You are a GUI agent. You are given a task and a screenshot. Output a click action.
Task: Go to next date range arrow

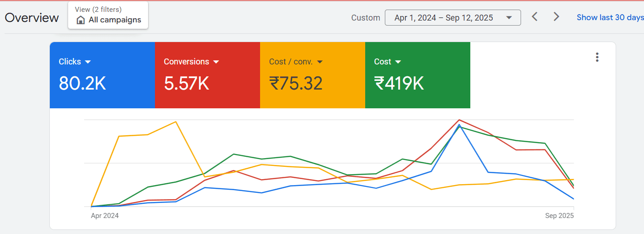[556, 17]
